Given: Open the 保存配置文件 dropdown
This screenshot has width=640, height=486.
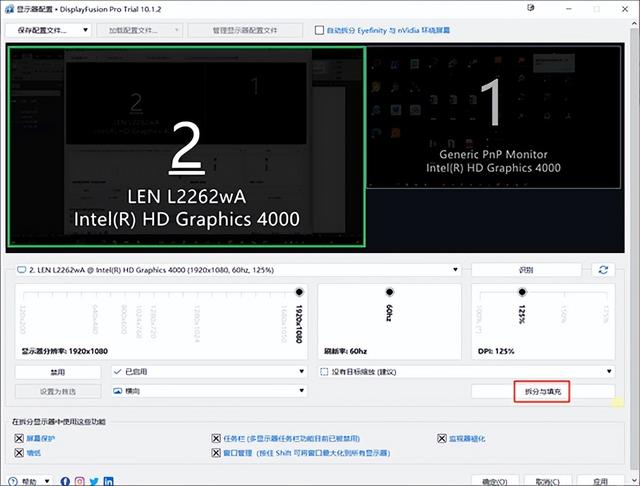Looking at the screenshot, I should coord(49,30).
